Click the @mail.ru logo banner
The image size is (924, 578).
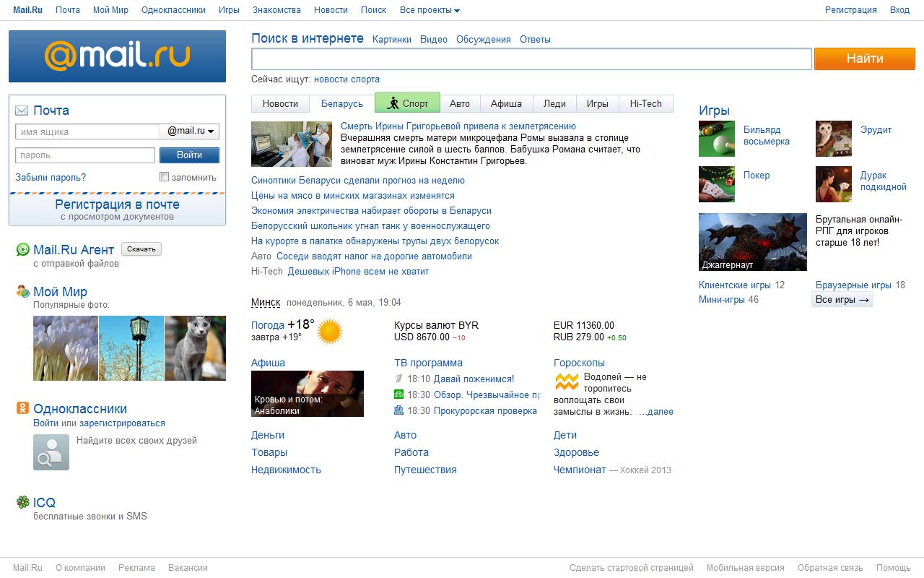(x=117, y=56)
